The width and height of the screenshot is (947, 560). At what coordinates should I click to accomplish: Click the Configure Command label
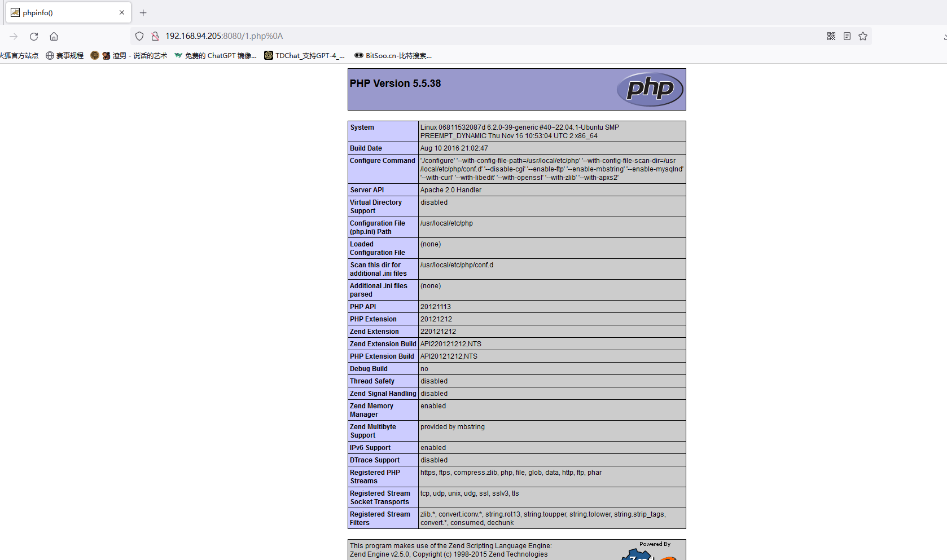(383, 161)
